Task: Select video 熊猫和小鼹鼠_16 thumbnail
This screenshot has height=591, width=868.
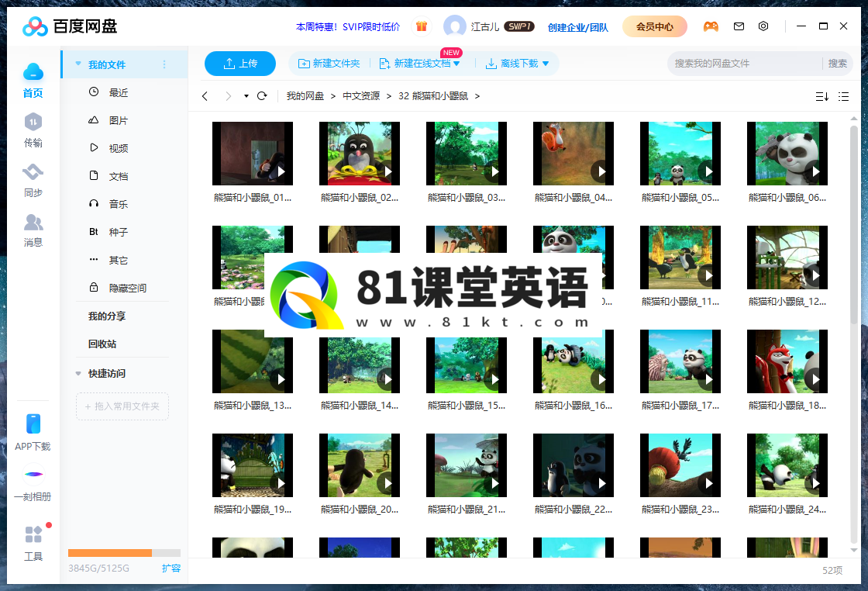Action: pyautogui.click(x=573, y=361)
